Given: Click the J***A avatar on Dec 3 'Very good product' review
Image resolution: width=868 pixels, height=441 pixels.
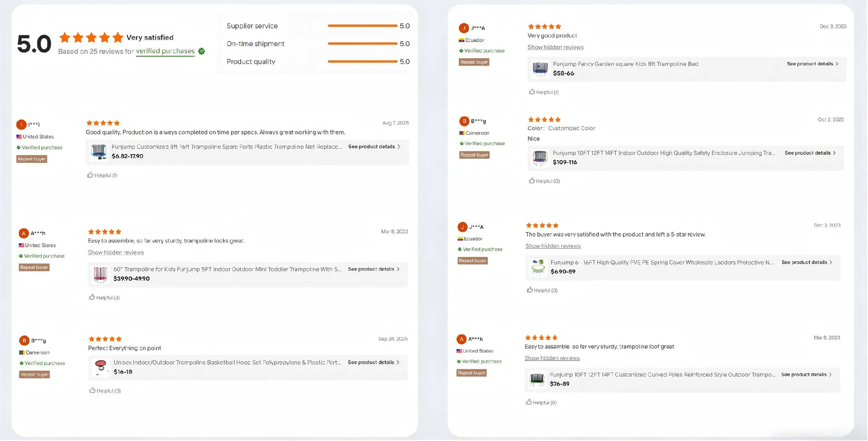Looking at the screenshot, I should point(463,28).
